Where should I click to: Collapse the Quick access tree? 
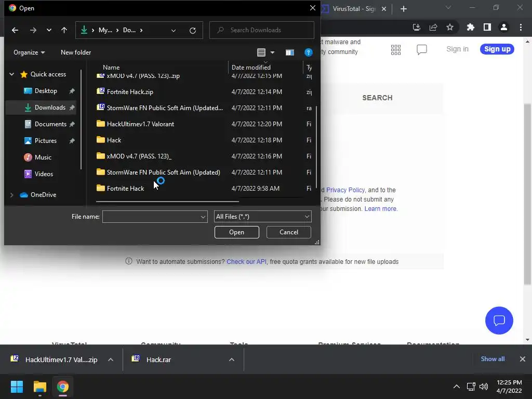(11, 74)
